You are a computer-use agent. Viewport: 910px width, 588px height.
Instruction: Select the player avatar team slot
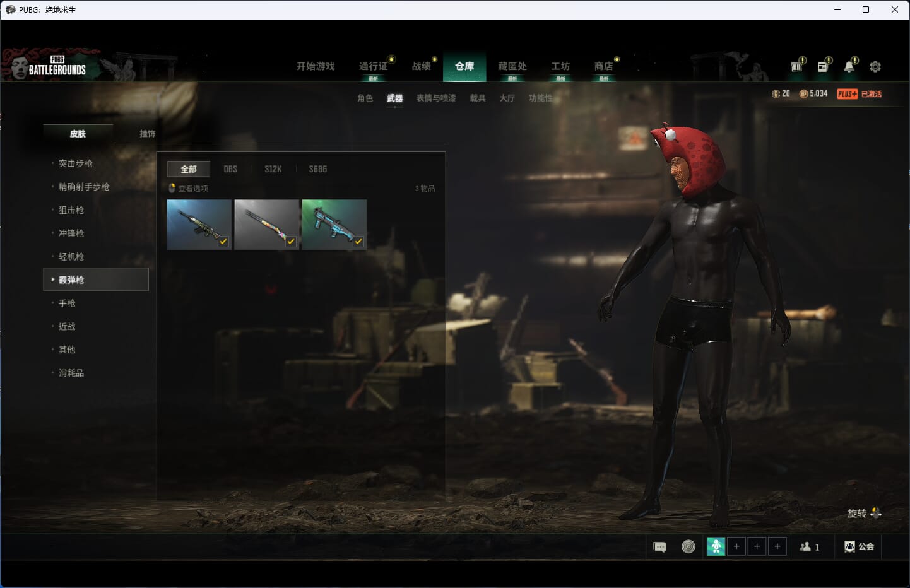point(716,546)
